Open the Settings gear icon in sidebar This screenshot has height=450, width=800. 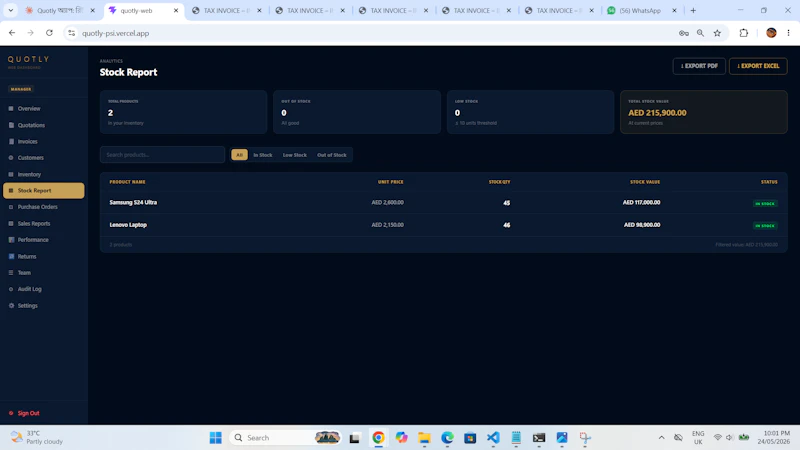(x=11, y=306)
